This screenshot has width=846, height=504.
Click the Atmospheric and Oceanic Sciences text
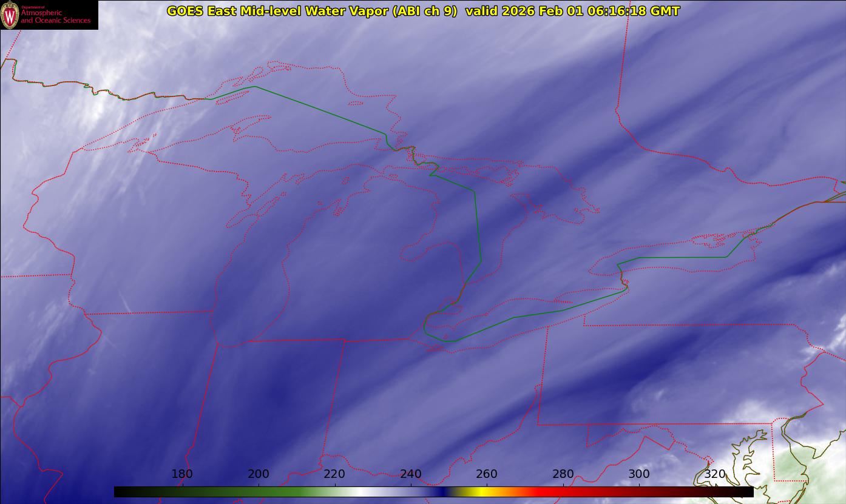[x=55, y=16]
